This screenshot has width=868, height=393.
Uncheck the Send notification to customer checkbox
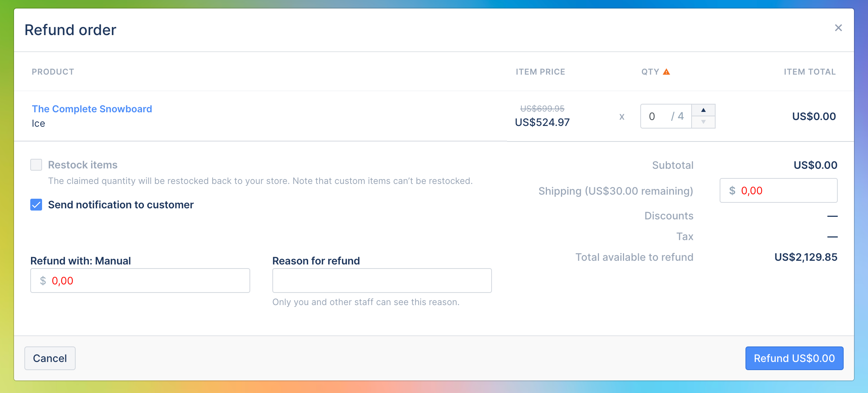pyautogui.click(x=36, y=205)
